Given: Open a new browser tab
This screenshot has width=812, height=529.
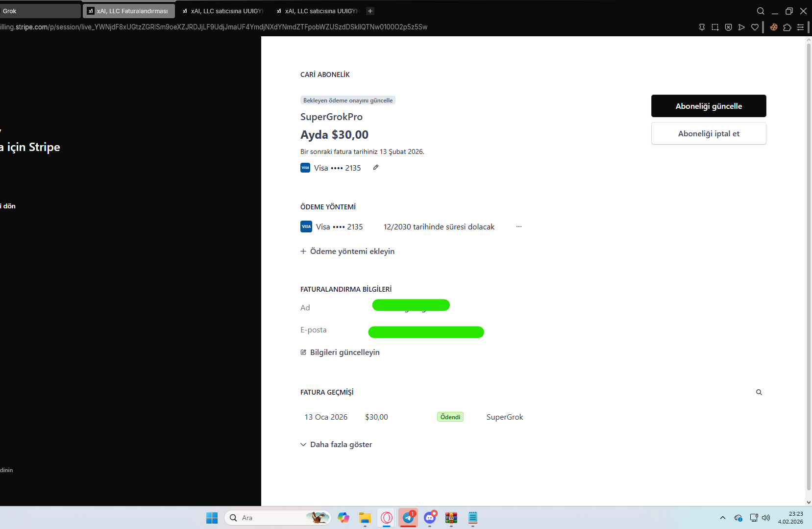Looking at the screenshot, I should (x=370, y=11).
